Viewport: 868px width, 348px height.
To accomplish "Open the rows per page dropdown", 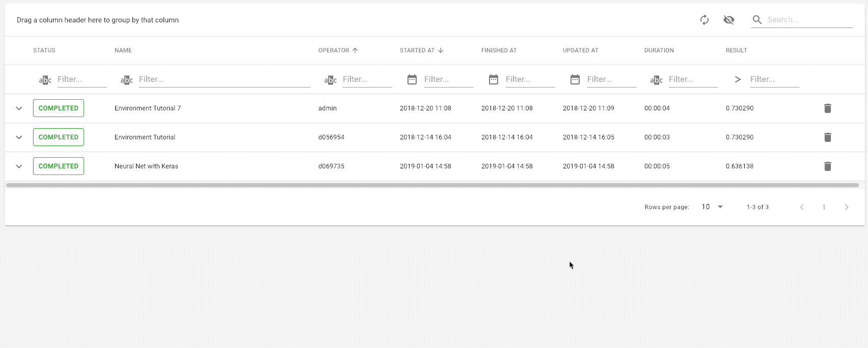I will (x=712, y=207).
